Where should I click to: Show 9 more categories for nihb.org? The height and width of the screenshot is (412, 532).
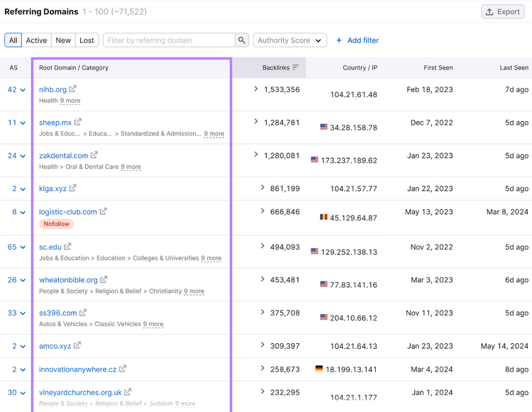point(70,101)
